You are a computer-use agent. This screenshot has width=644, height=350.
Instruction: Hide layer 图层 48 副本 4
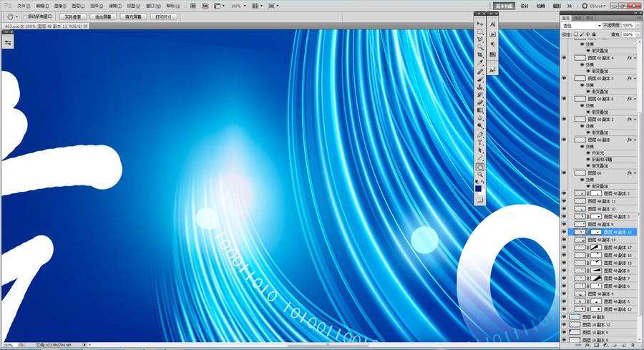[564, 293]
